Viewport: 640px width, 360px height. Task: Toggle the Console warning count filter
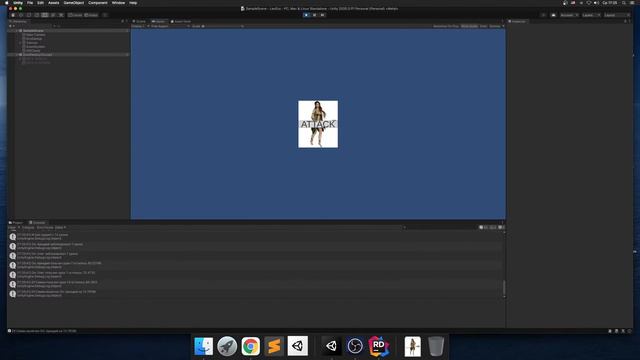point(493,227)
